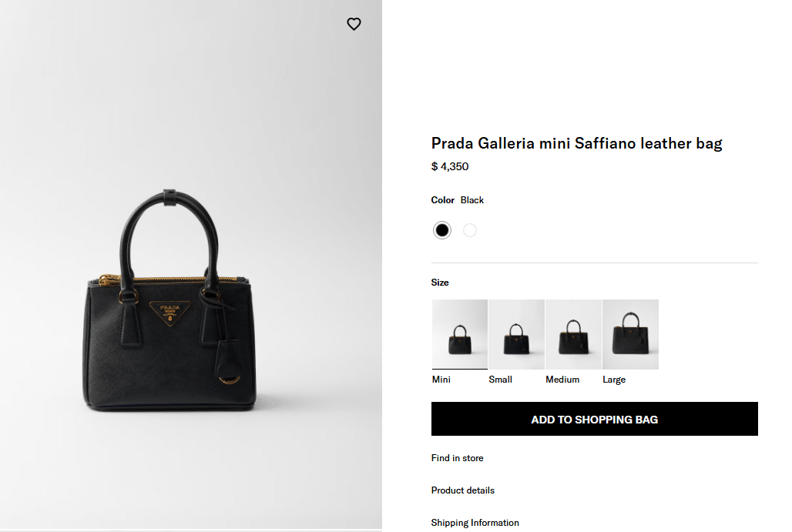The width and height of the screenshot is (792, 532).
Task: Select the Large size bag thumbnail
Action: [630, 334]
